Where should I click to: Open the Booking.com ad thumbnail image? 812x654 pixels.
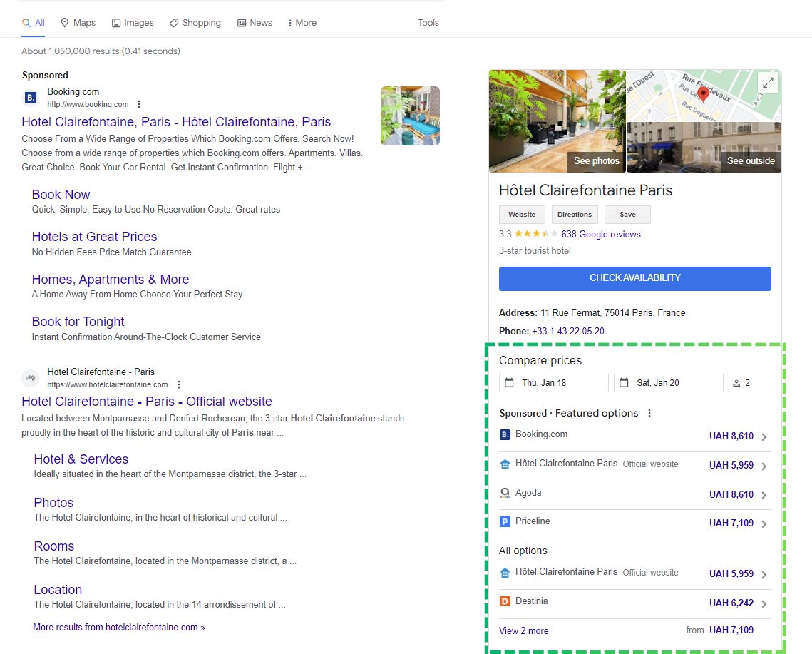coord(410,116)
